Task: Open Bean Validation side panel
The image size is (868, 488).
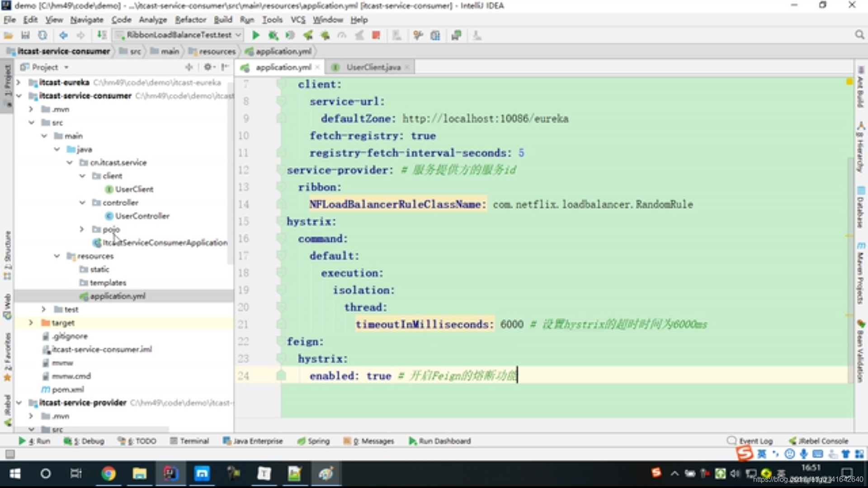Action: pos(860,351)
